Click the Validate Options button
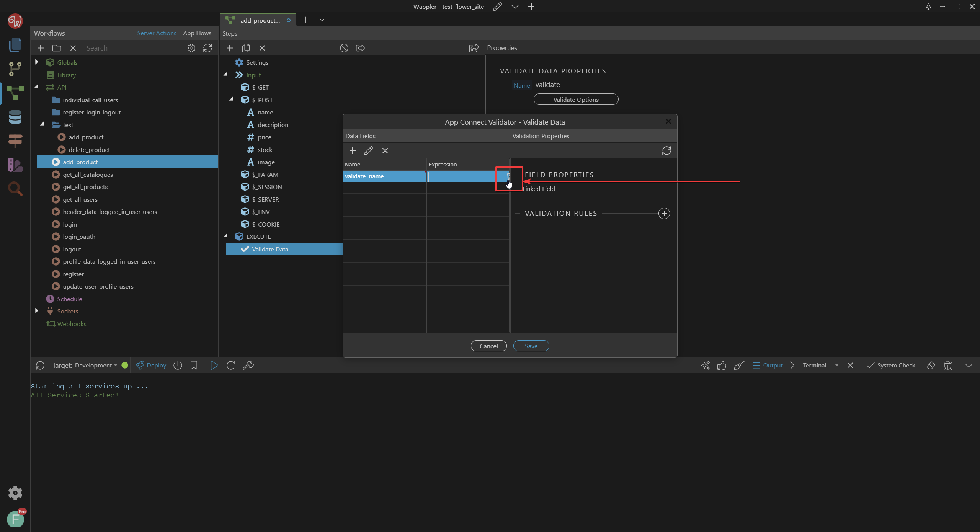The height and width of the screenshot is (532, 980). pos(576,100)
